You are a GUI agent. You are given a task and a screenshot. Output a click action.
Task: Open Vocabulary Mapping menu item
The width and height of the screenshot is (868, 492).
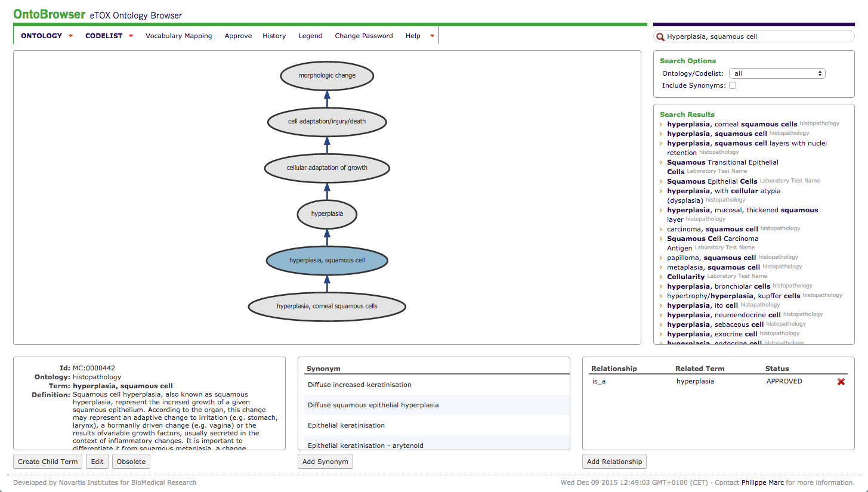pos(178,36)
